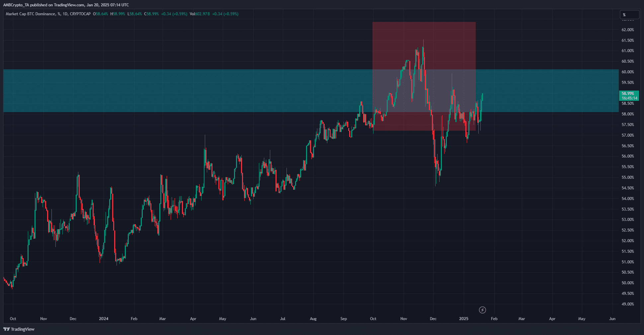Click the 61.00% price axis label
The image size is (644, 335).
pos(628,51)
